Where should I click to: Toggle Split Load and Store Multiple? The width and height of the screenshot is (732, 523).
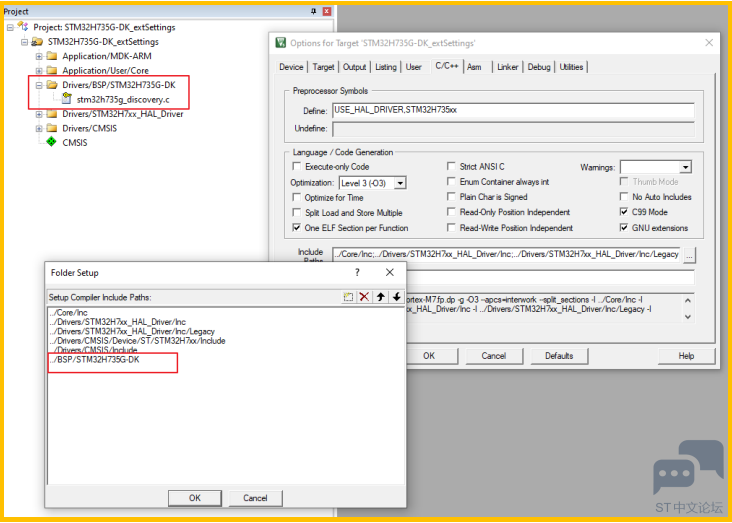296,212
